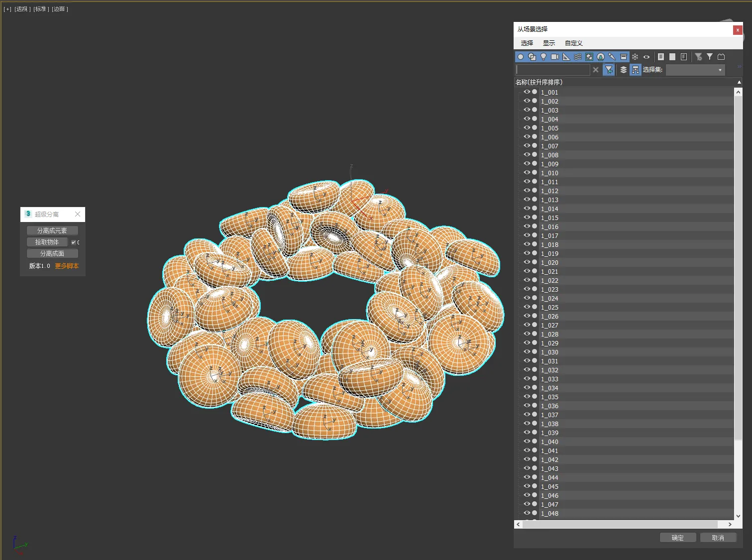Click the 名称(按升序排序) column header
This screenshot has height=560, width=752.
[x=539, y=82]
